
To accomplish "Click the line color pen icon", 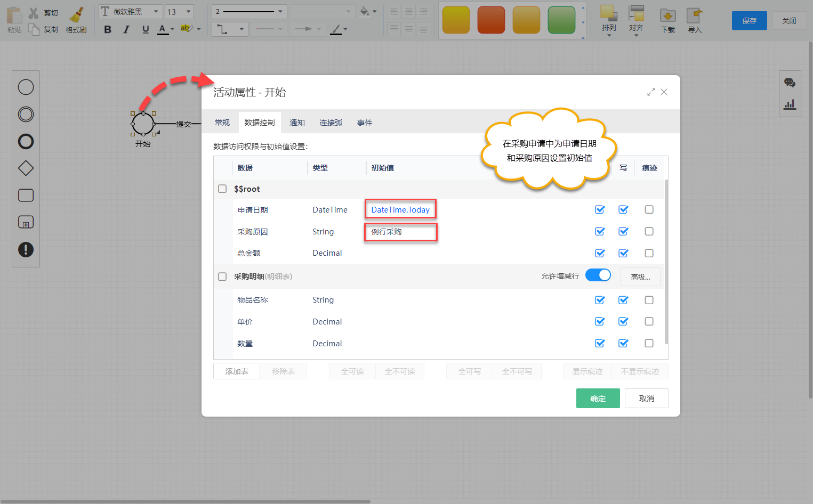I will pos(335,29).
